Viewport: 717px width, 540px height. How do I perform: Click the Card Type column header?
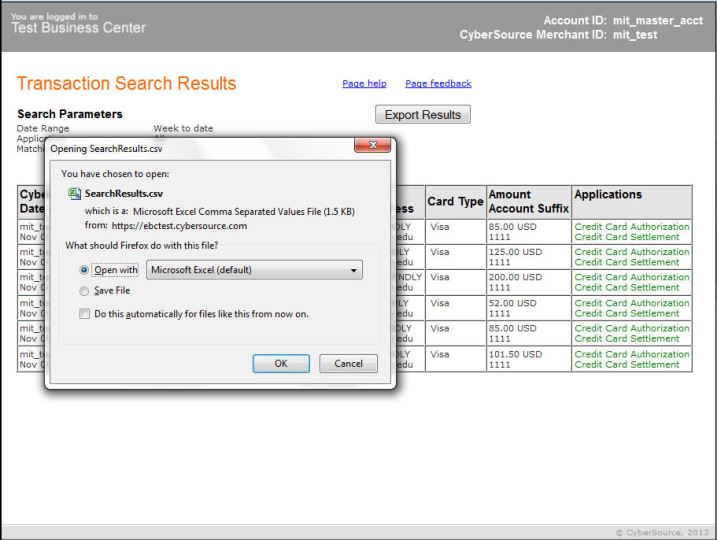click(456, 201)
